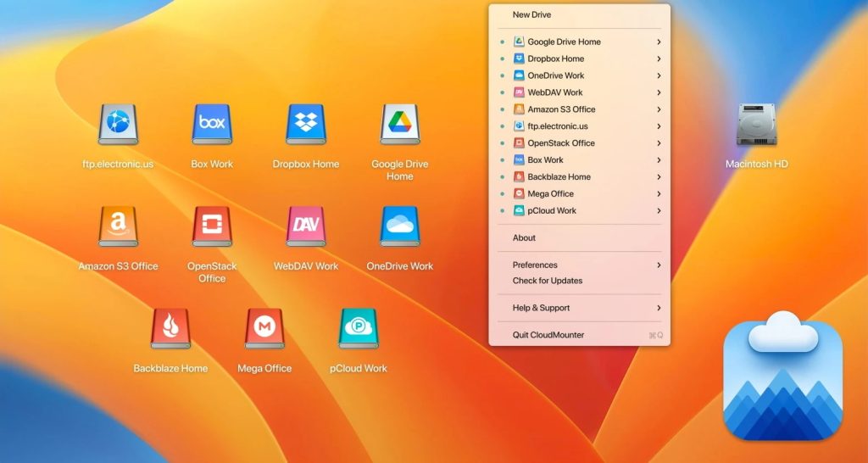The image size is (868, 463).
Task: Select the Dropbox Home desktop drive icon
Action: click(306, 124)
